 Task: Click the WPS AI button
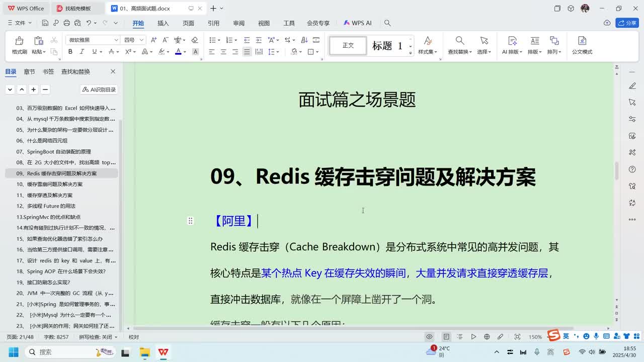(358, 23)
